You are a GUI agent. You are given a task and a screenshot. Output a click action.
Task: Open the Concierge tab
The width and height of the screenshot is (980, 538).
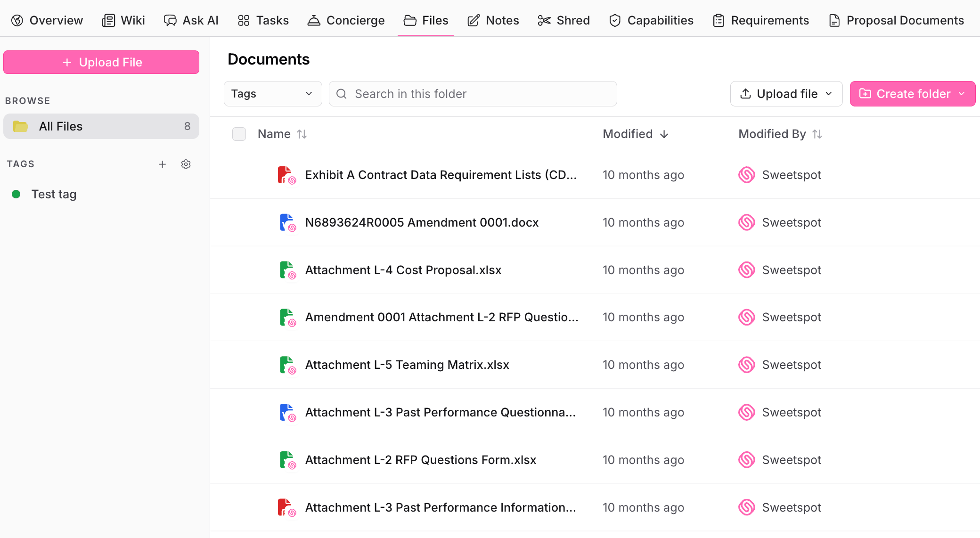[x=346, y=20]
